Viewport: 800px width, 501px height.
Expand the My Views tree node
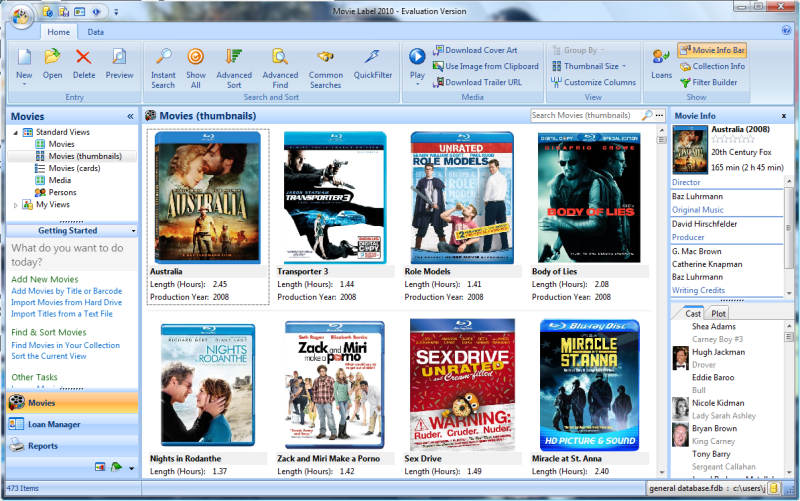[16, 205]
